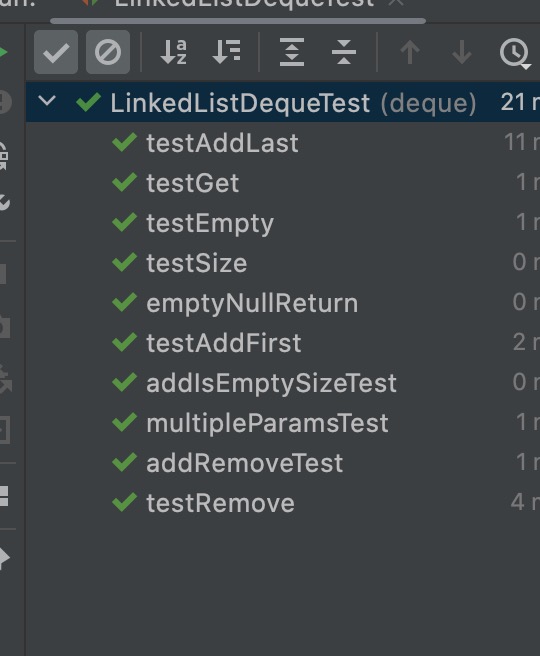Toggle the Show Passed tests checkmark button
This screenshot has height=656, width=540.
click(56, 52)
